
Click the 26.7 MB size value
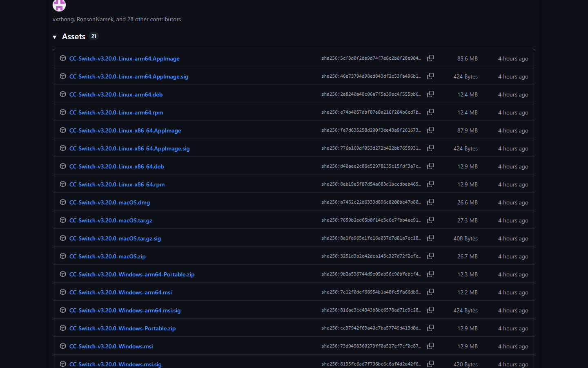tap(468, 256)
